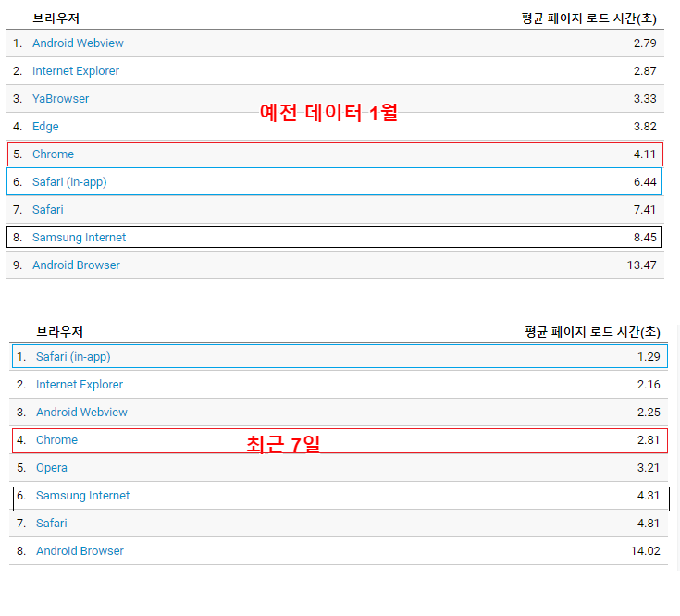This screenshot has width=680, height=616.
Task: Open the Internet Explorer link with 2.87 seconds
Action: (x=76, y=71)
